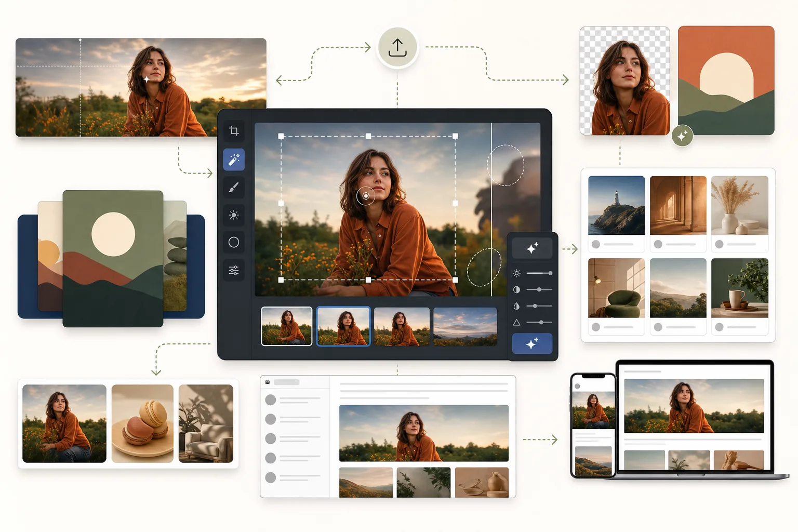This screenshot has width=798, height=532.
Task: Select the green moon poster card
Action: click(x=113, y=259)
